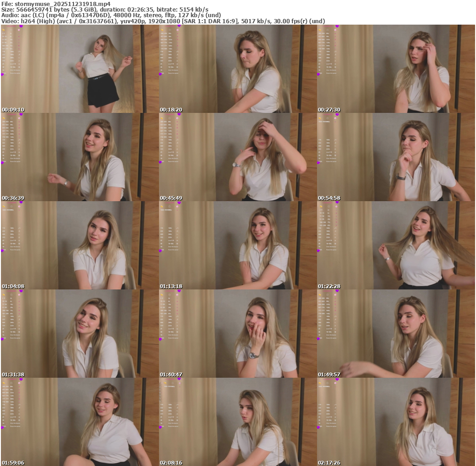Click the file name line 'stormymuse_202511231918.mp4'

(56, 4)
